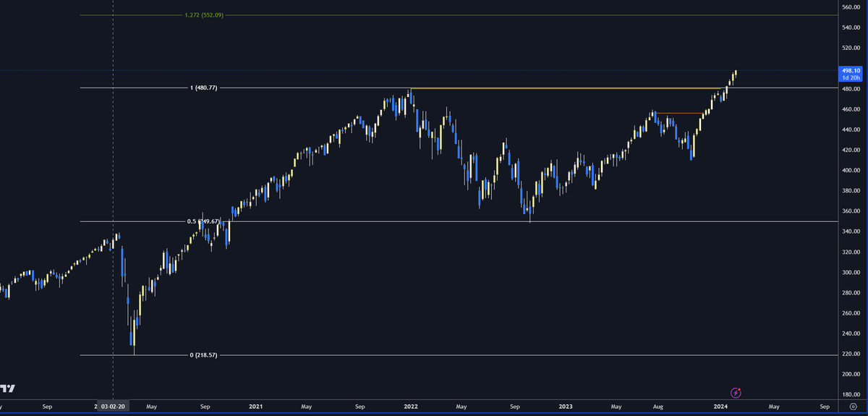Click the 180.00 price scale label
Screen dimensions: 868x416
[x=850, y=394]
